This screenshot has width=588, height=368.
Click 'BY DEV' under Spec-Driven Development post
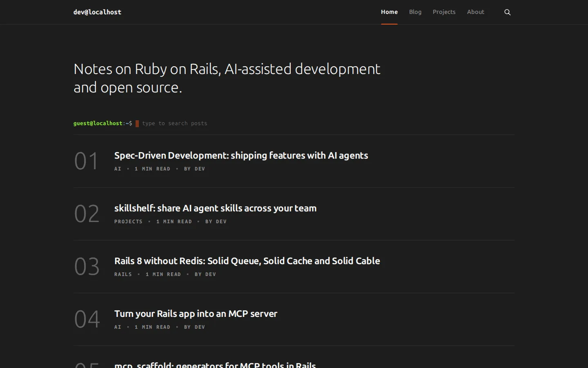coord(194,168)
